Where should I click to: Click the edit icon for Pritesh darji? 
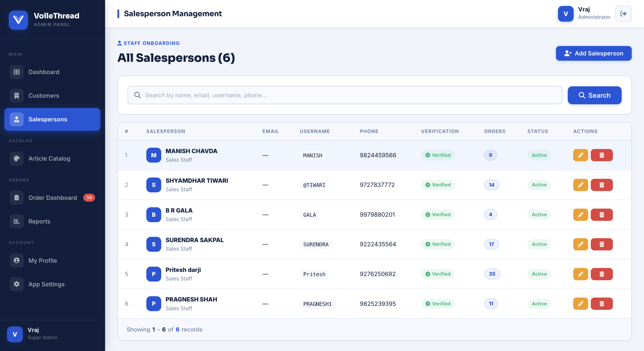pyautogui.click(x=580, y=274)
